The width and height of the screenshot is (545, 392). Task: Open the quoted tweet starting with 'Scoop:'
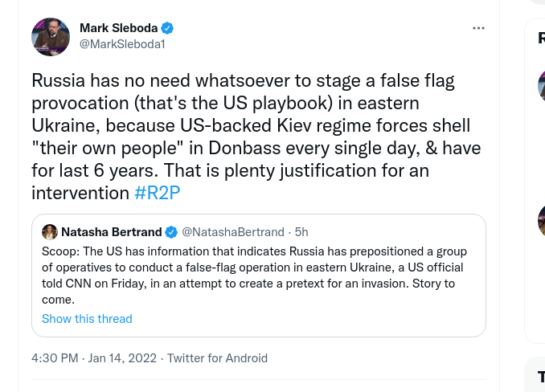coord(257,275)
